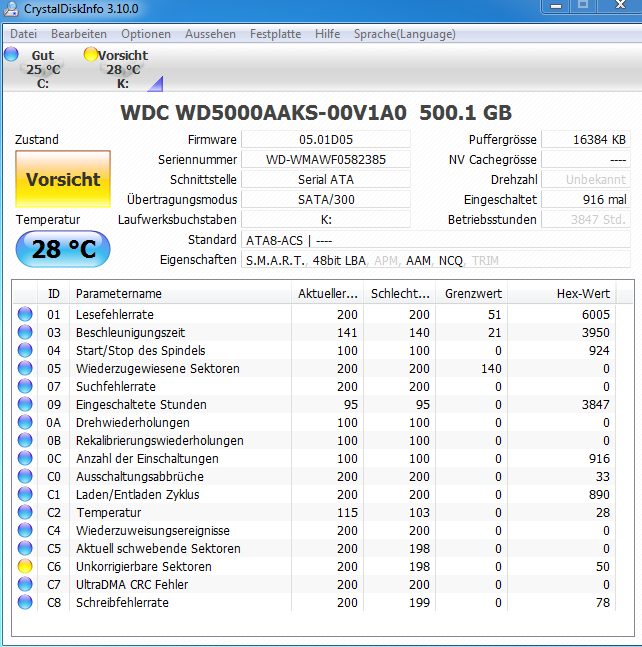
Task: Click the Laufwerksbuchstaben field K:
Action: pos(326,220)
